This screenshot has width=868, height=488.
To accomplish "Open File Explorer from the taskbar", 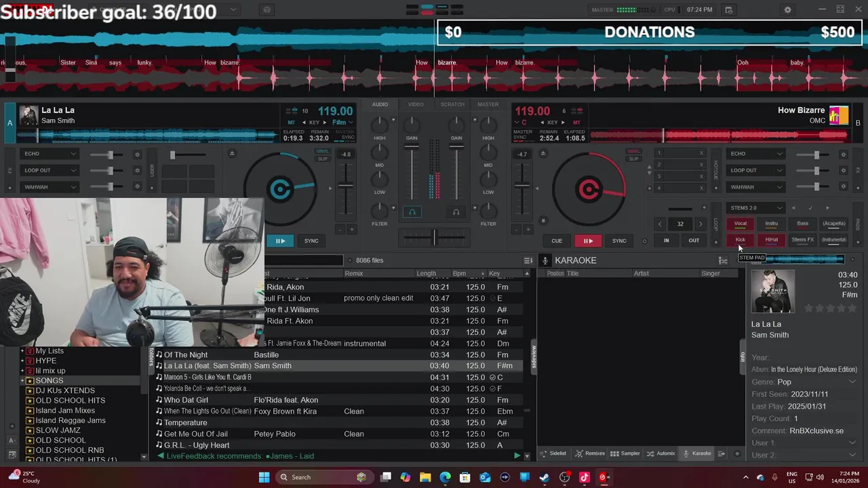I will 425,477.
